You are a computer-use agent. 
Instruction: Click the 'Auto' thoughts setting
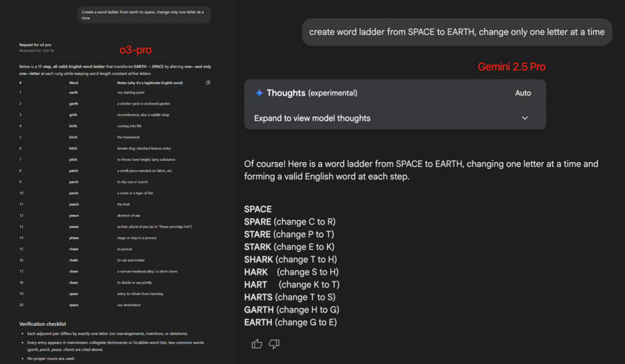point(523,93)
